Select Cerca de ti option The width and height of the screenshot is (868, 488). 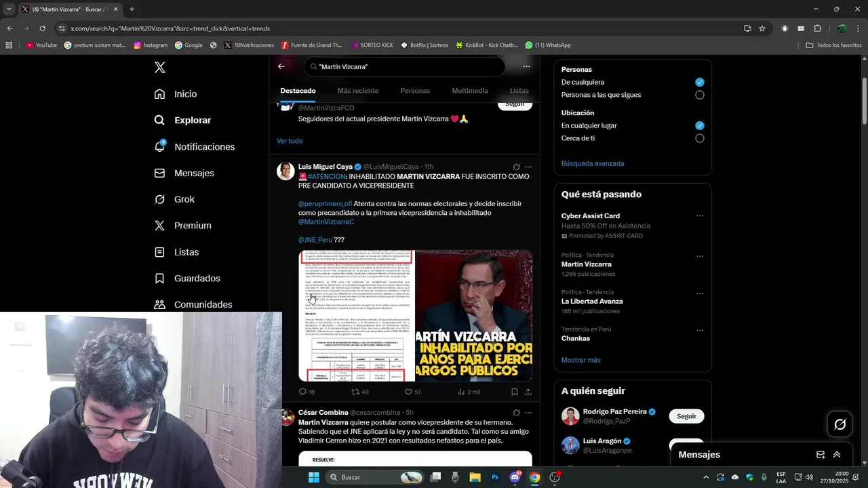tap(700, 138)
